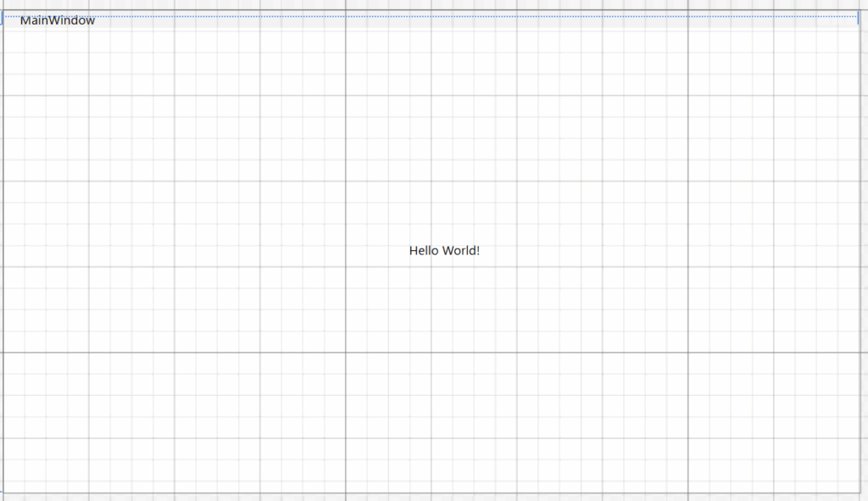The height and width of the screenshot is (501, 868).
Task: Click the designer window's bottom border edge
Action: pos(424,493)
